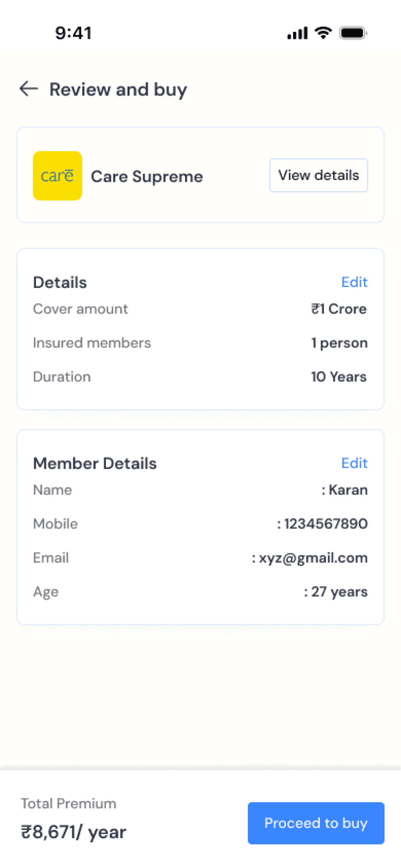Tap the Wi-Fi status icon

tap(323, 33)
